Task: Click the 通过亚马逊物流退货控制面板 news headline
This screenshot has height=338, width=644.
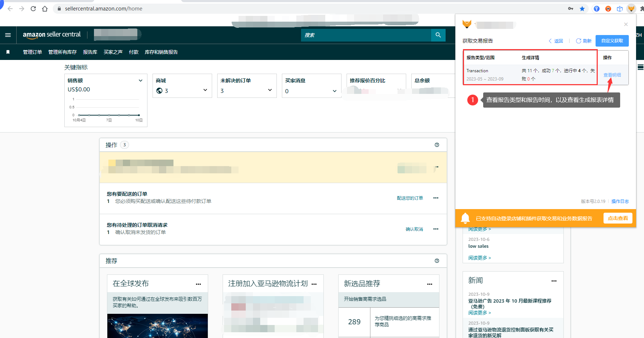Action: tap(511, 333)
